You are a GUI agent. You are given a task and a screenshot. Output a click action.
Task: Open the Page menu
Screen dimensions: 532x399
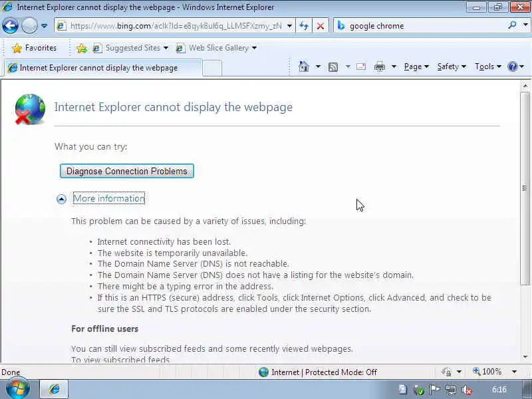[416, 66]
